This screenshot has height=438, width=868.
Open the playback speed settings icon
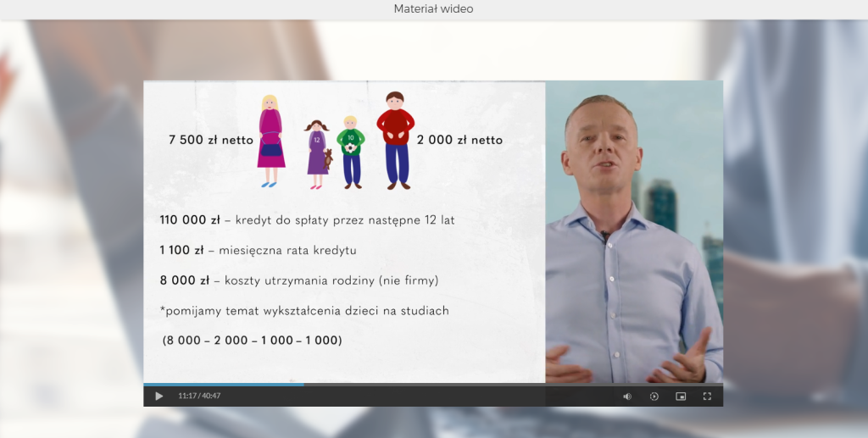point(654,396)
